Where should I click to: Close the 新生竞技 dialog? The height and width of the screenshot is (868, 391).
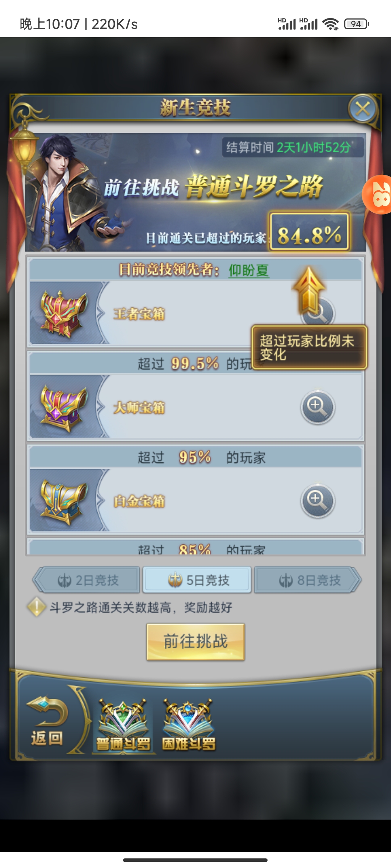pyautogui.click(x=363, y=109)
